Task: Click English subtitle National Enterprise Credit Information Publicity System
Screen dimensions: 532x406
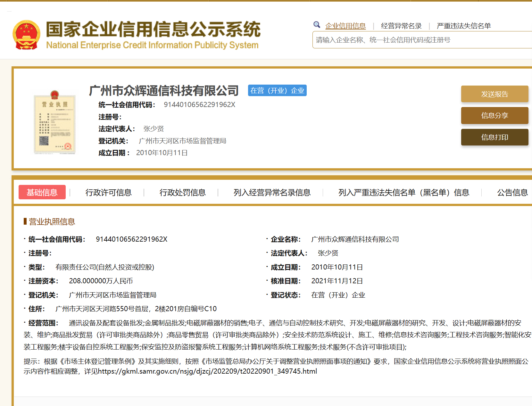Action: point(152,45)
